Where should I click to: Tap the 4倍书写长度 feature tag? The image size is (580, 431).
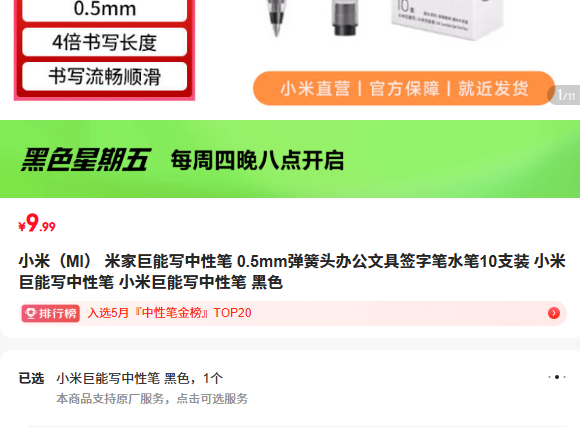105,42
